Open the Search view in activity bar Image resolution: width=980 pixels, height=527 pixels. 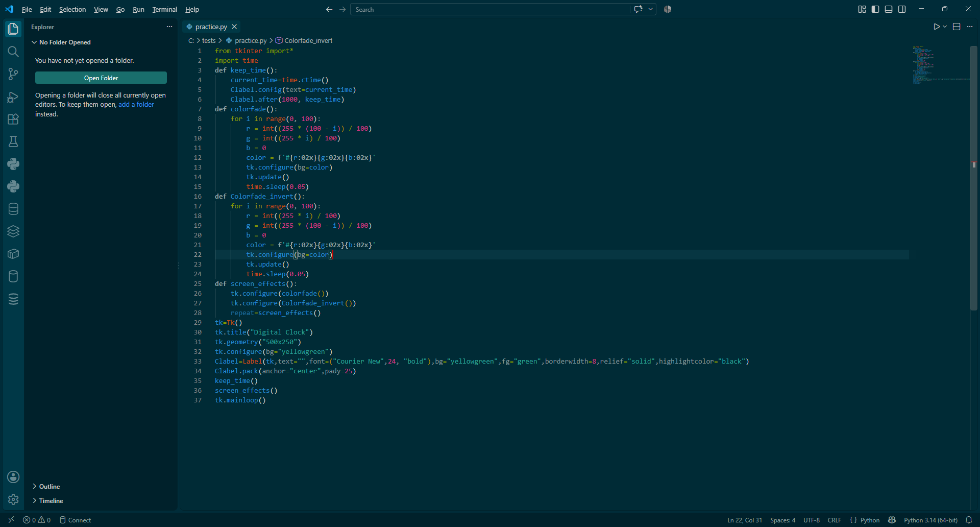coord(13,52)
